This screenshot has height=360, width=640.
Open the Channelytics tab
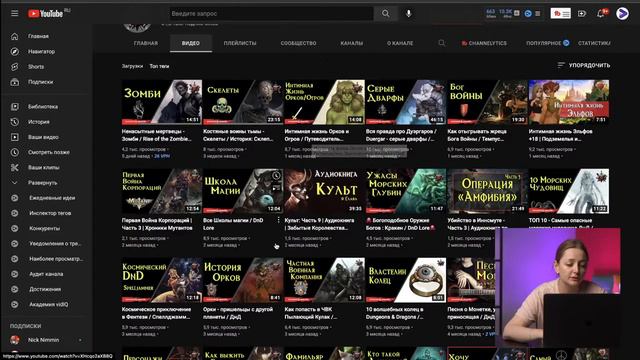click(484, 43)
